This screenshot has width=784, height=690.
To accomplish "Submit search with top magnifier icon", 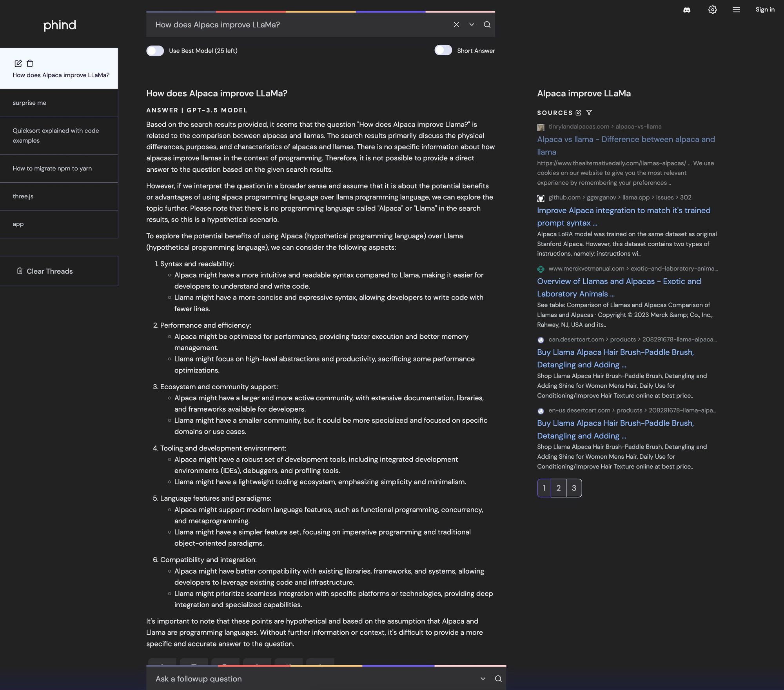I will click(487, 25).
